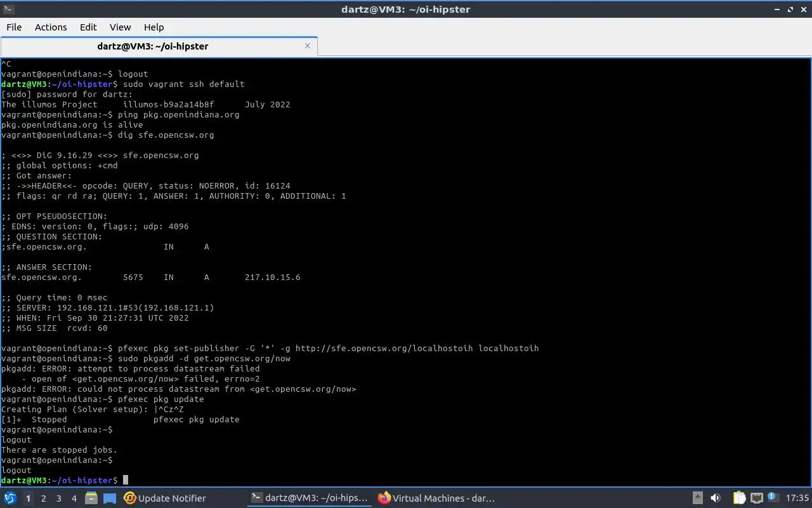The width and height of the screenshot is (812, 508).
Task: Click the SERVER 192.168.121.1#53 line
Action: (108, 308)
